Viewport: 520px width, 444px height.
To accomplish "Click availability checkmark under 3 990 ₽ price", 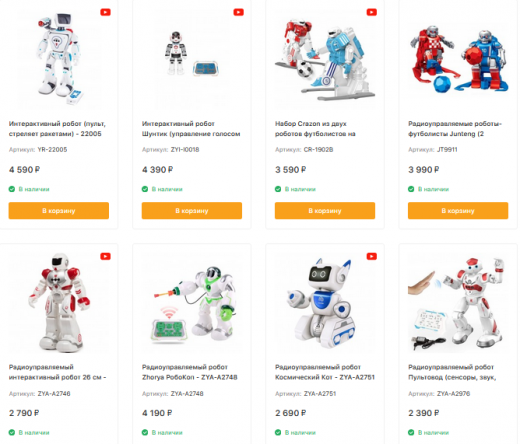I will click(x=411, y=189).
